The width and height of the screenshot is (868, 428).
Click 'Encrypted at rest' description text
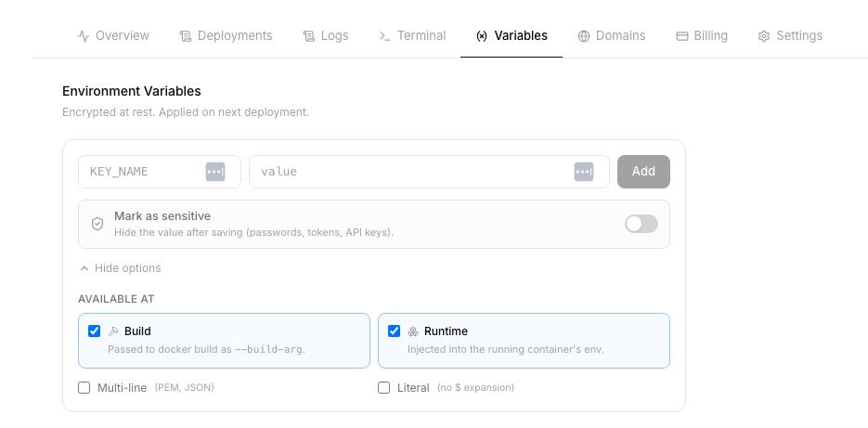point(186,112)
